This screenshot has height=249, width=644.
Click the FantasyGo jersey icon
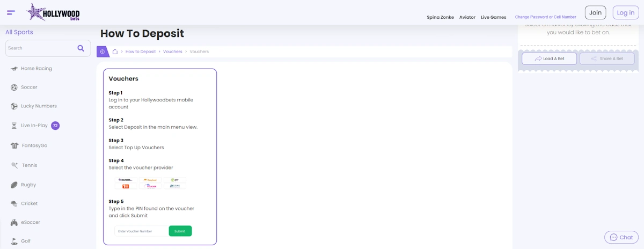coord(14,145)
